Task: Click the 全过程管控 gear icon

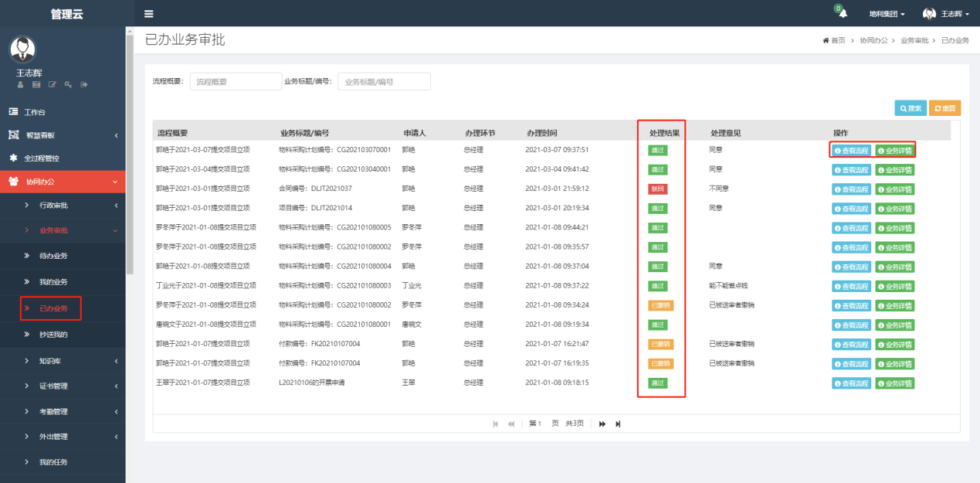Action: (13, 158)
